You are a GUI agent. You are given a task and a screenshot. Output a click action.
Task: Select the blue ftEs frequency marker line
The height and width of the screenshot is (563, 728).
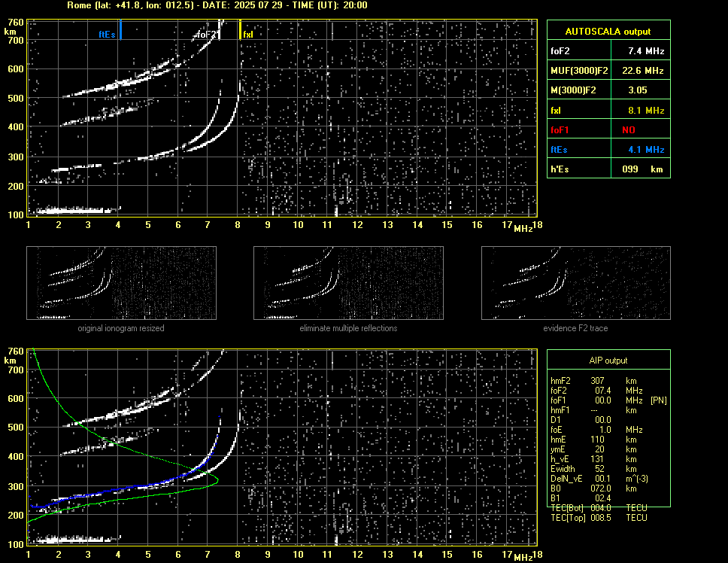coord(121,29)
